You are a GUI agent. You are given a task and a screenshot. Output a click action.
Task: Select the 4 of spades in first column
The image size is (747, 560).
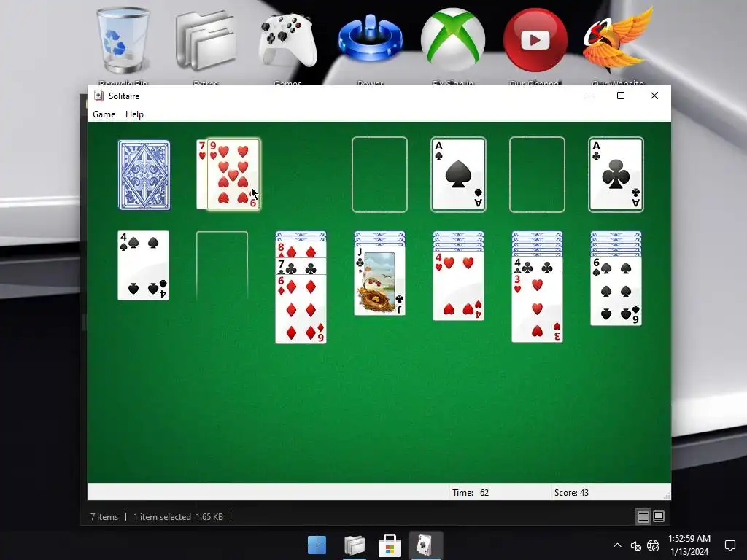tap(144, 265)
